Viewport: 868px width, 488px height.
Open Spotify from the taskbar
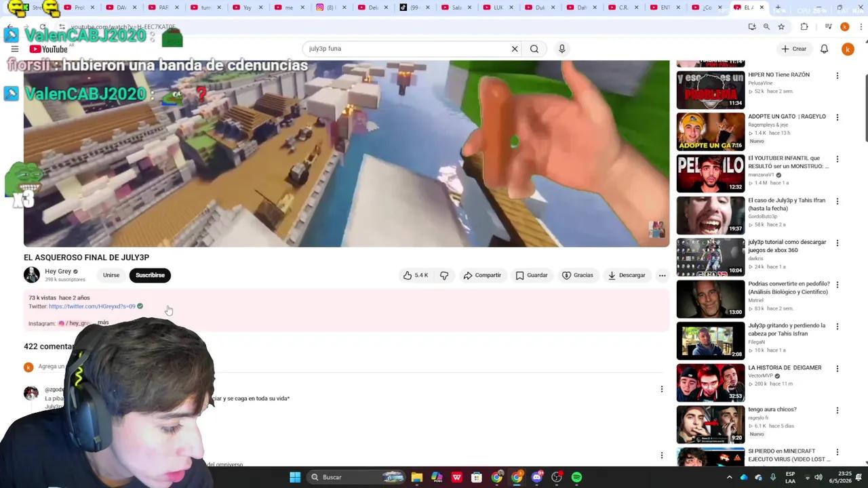tap(576, 477)
